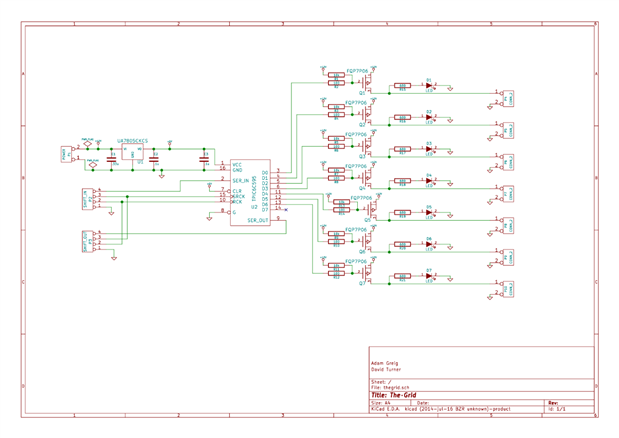Select the UA7805CKCS voltage regulator U1

(132, 152)
